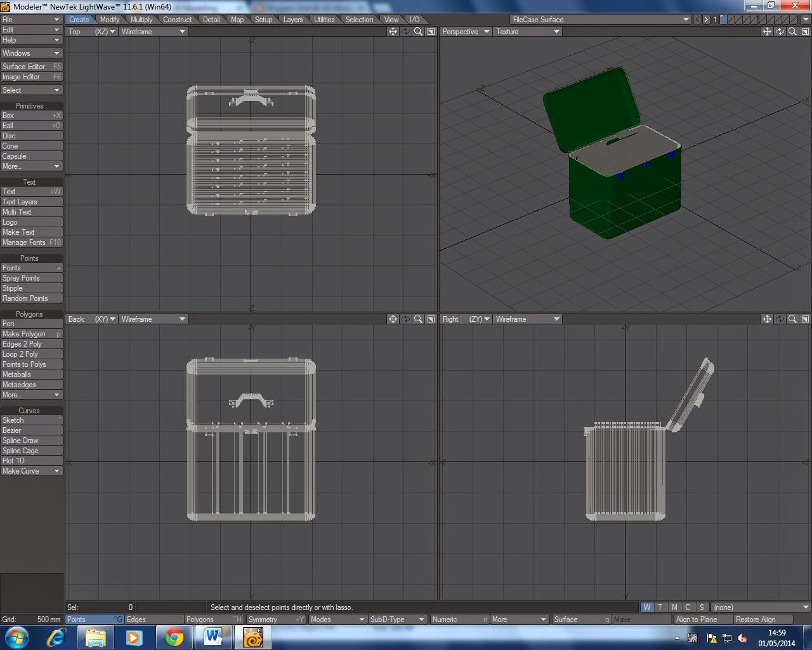Viewport: 812px width, 650px height.
Task: Open the Texture display mode dropdown in Perspective view
Action: [x=527, y=31]
